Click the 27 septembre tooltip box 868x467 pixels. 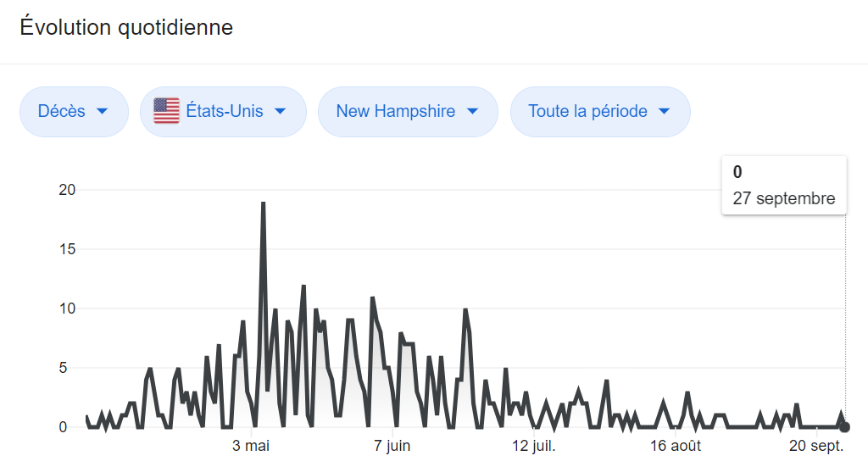coord(784,186)
